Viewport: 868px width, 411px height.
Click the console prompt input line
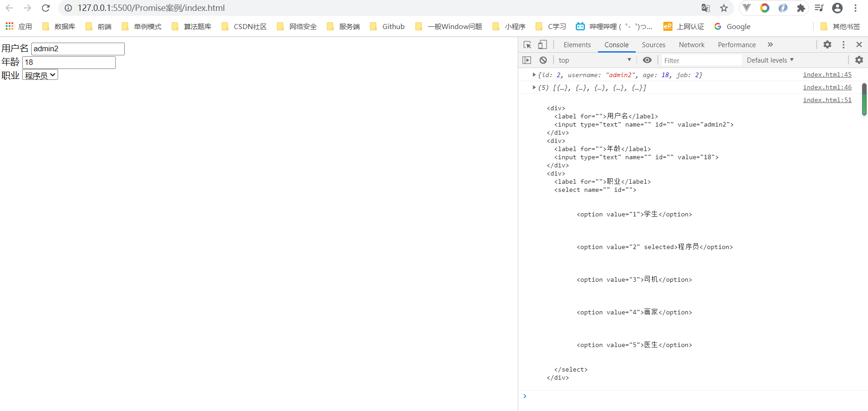pos(696,396)
